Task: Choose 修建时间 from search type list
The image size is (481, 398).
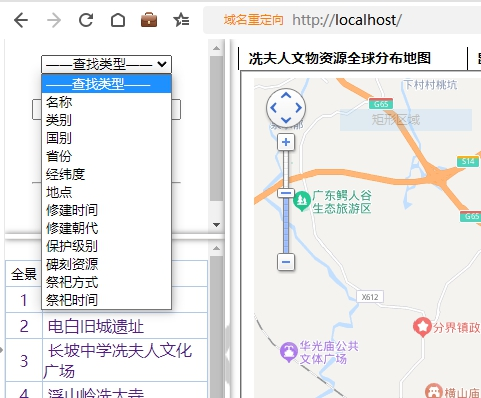Action: (106, 210)
